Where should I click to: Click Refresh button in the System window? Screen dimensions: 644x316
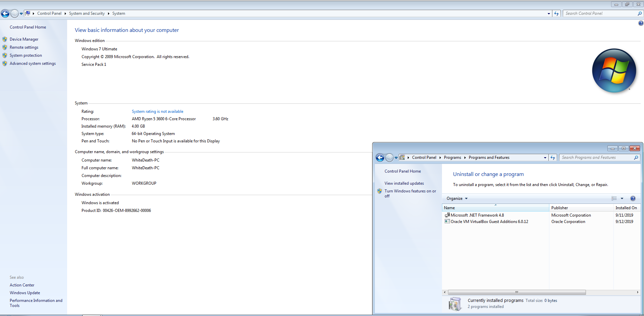pos(556,13)
